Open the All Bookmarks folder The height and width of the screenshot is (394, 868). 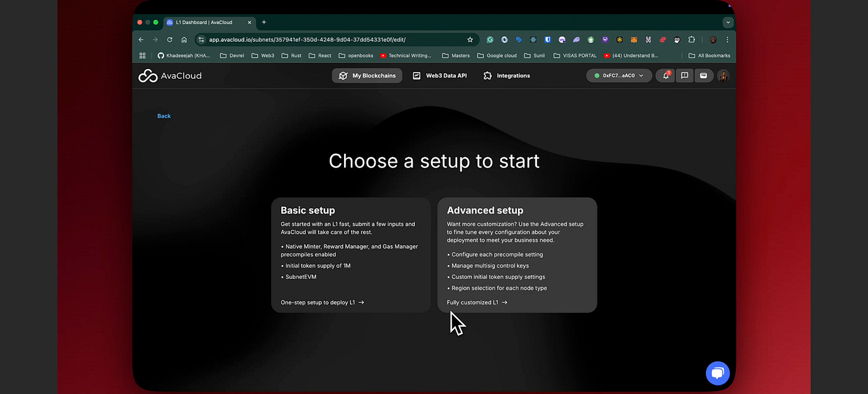[709, 55]
